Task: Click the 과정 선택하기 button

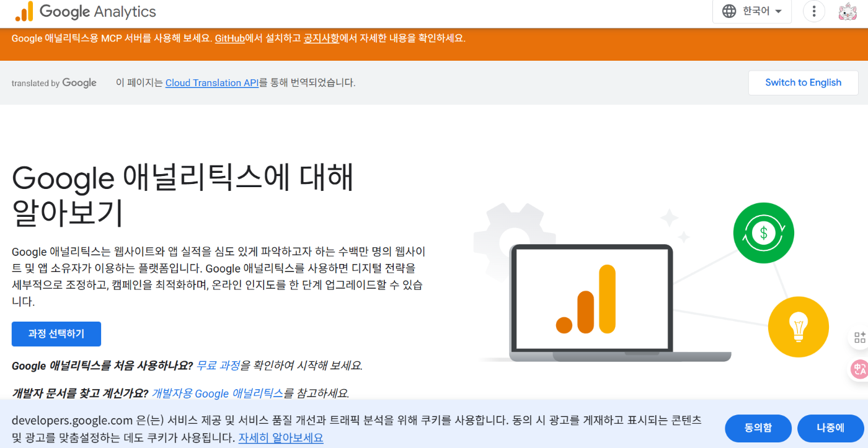Action: tap(56, 334)
